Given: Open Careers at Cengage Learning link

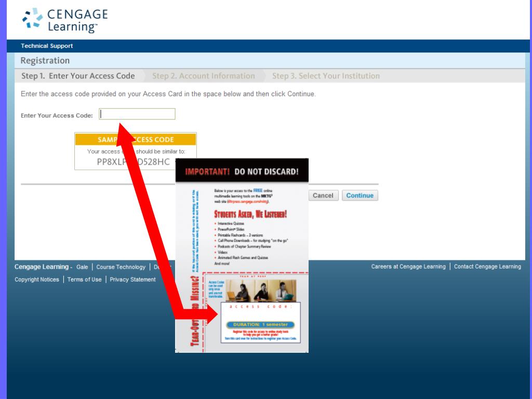Looking at the screenshot, I should [x=408, y=267].
